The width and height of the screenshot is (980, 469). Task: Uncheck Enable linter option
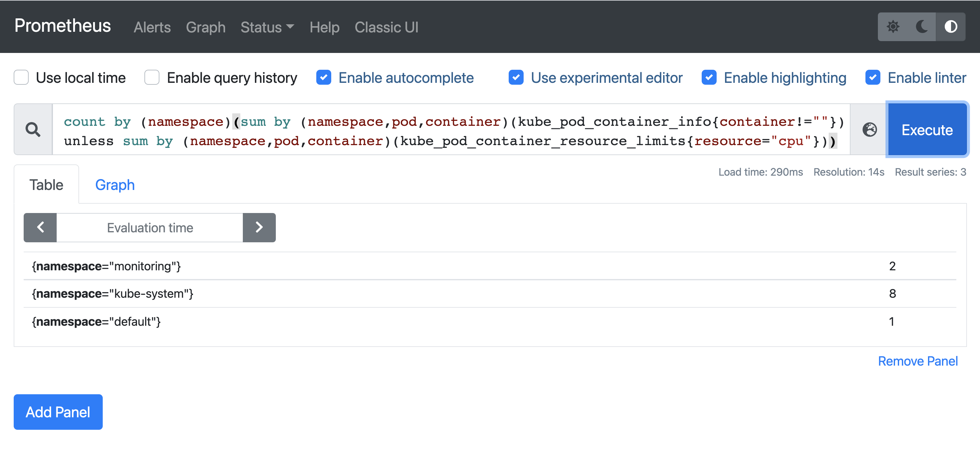[x=873, y=77]
